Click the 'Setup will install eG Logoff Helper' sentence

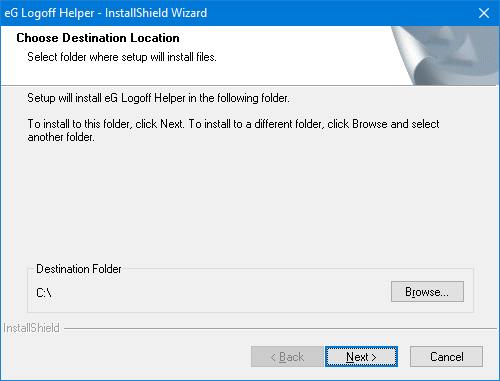(x=158, y=98)
